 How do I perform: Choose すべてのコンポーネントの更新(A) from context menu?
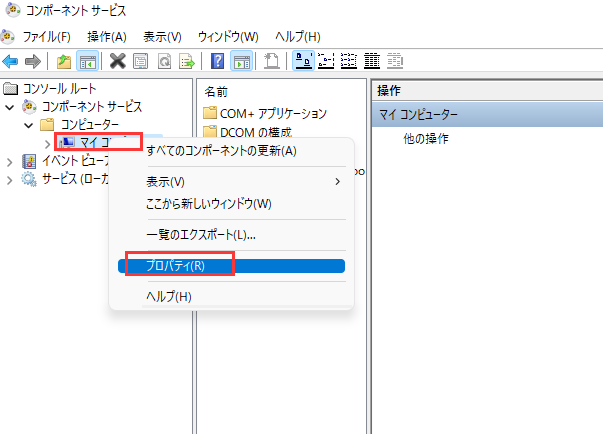232,151
